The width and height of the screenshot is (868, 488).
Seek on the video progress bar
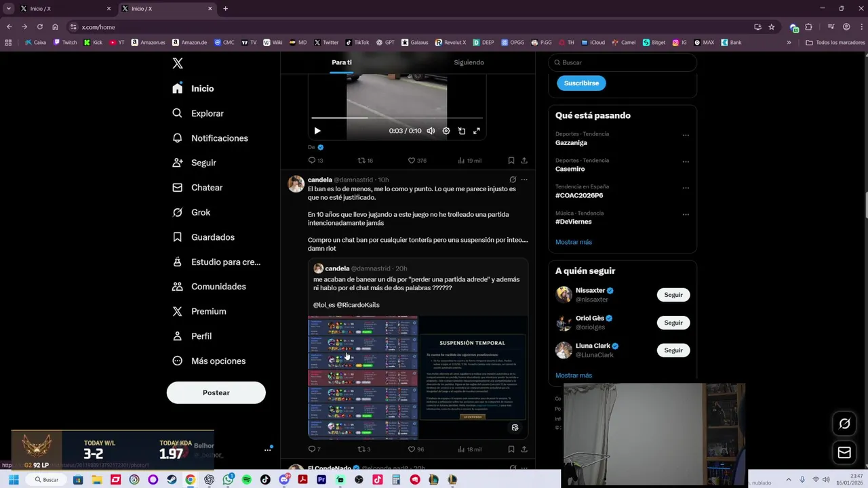397,118
